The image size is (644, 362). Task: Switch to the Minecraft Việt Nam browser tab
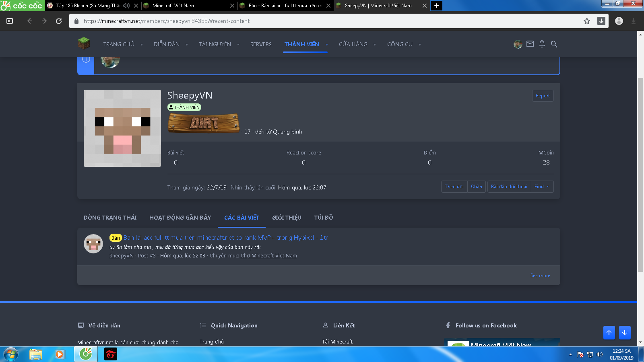pyautogui.click(x=188, y=6)
